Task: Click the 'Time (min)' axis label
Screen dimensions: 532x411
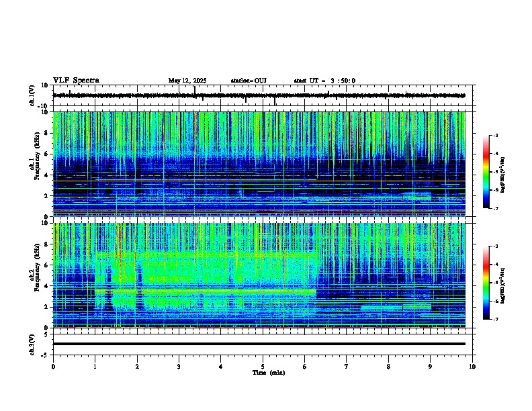Action: point(269,373)
